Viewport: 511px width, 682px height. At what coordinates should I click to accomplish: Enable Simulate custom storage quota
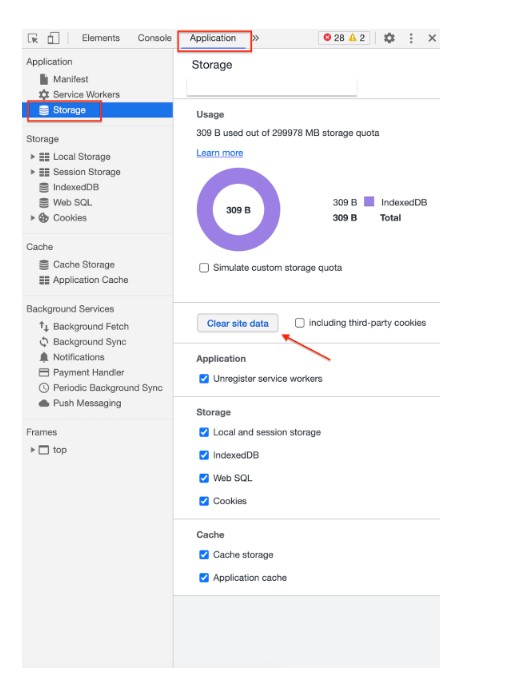click(204, 268)
